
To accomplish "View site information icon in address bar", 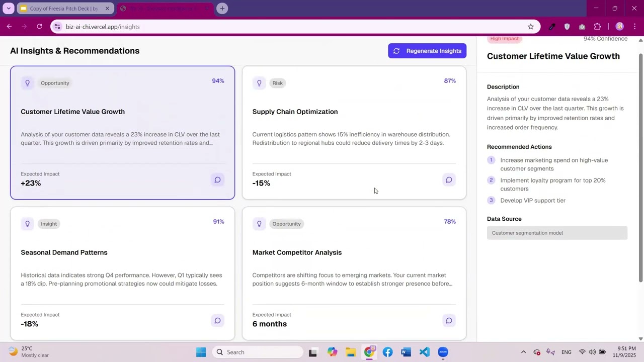I will (57, 27).
